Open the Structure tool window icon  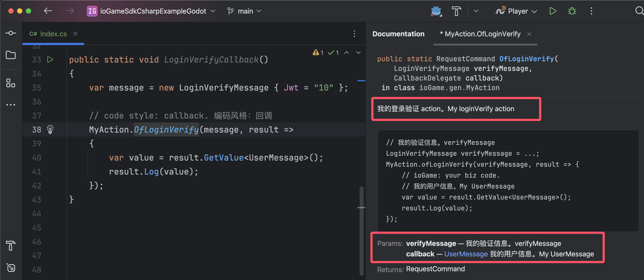11,83
